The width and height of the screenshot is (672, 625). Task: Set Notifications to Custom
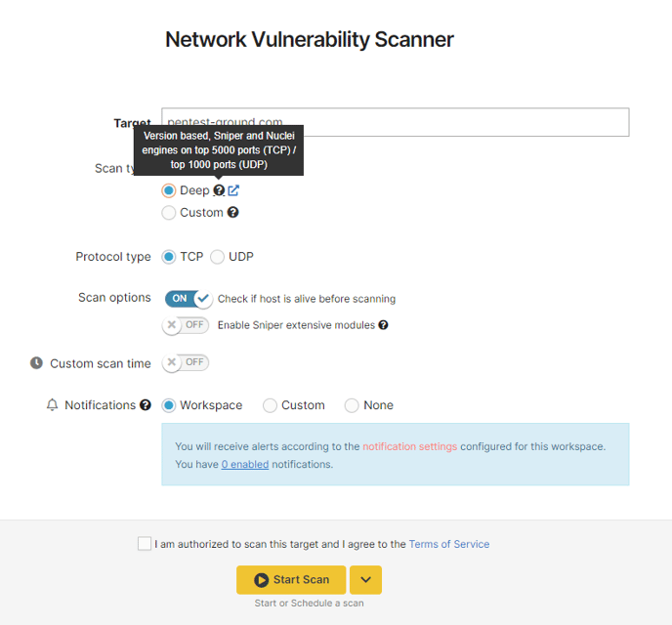[270, 405]
